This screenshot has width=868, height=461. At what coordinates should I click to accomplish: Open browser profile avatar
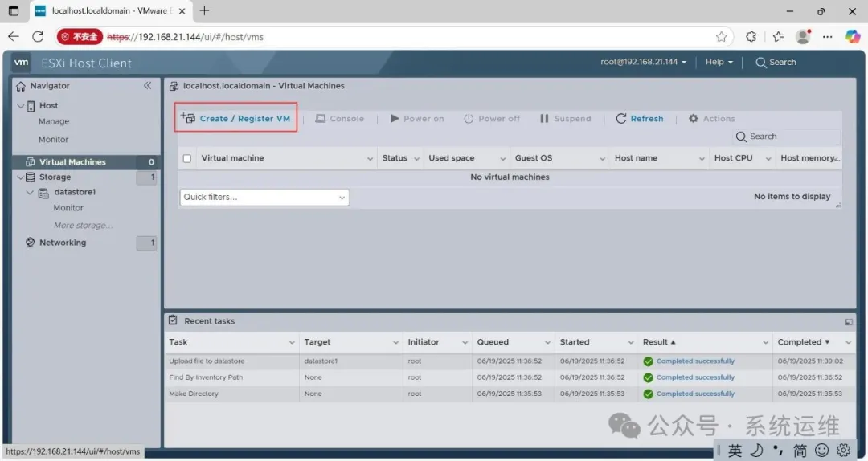803,36
